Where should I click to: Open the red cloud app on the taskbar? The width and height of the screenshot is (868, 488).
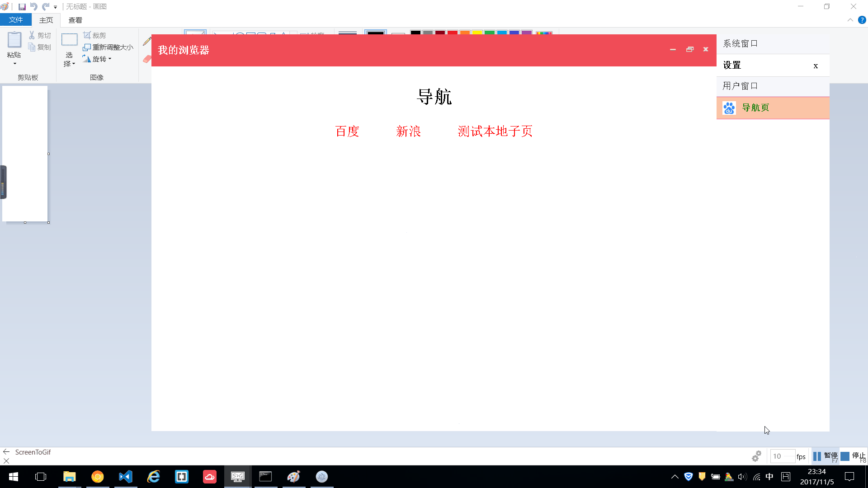210,477
